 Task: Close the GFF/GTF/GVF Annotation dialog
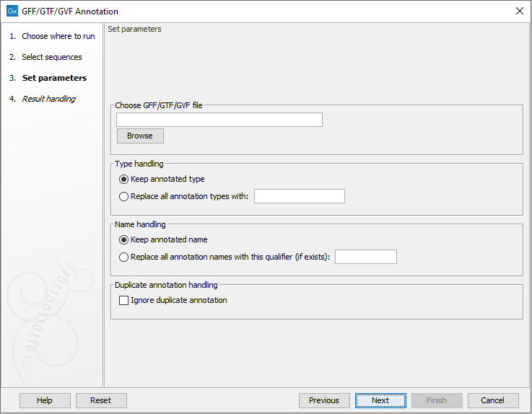coord(519,12)
